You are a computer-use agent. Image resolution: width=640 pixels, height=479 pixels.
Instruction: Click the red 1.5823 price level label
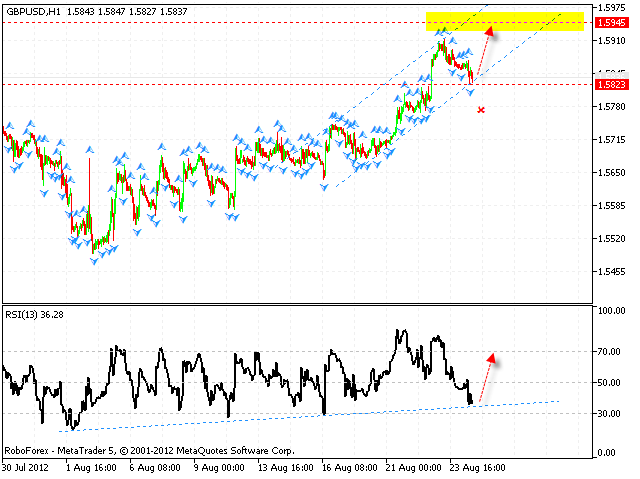(x=610, y=85)
